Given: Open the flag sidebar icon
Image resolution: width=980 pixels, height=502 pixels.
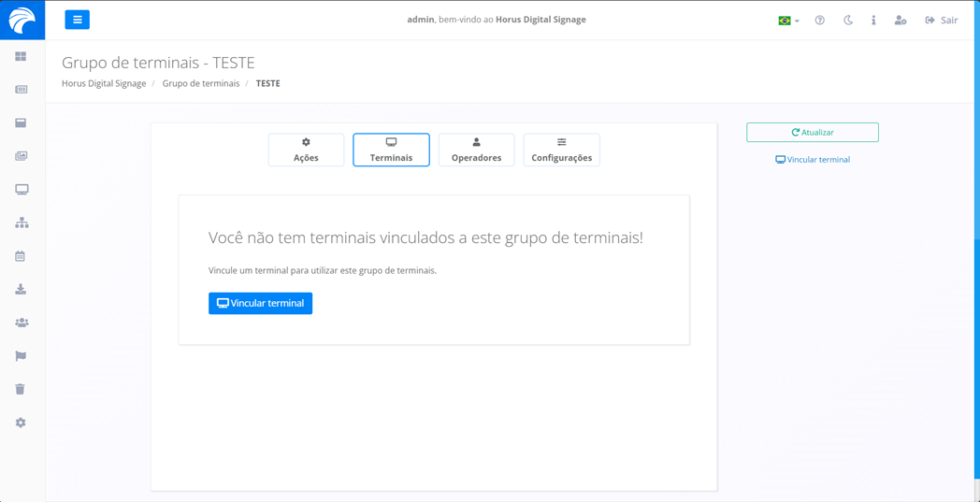Looking at the screenshot, I should pos(21,356).
